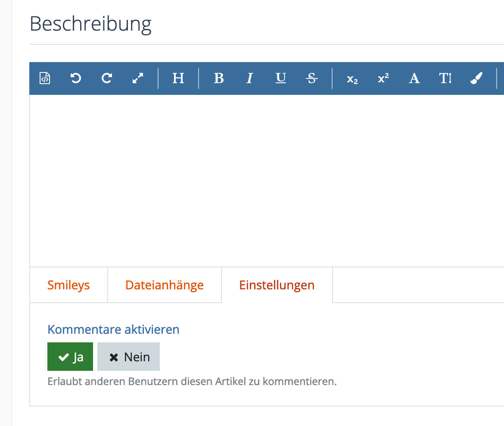The image size is (504, 426).
Task: Apply subscript formatting
Action: pyautogui.click(x=352, y=79)
